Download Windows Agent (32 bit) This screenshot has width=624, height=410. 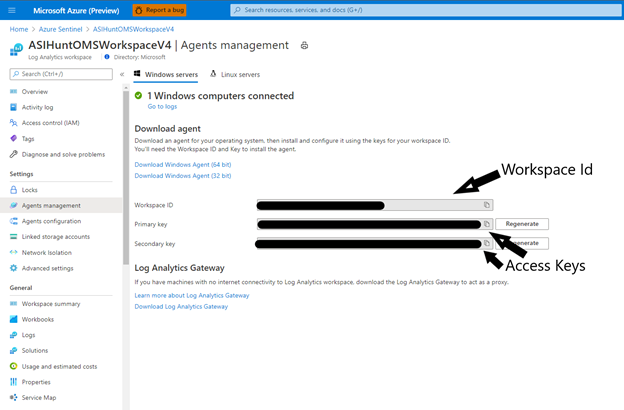pyautogui.click(x=183, y=176)
